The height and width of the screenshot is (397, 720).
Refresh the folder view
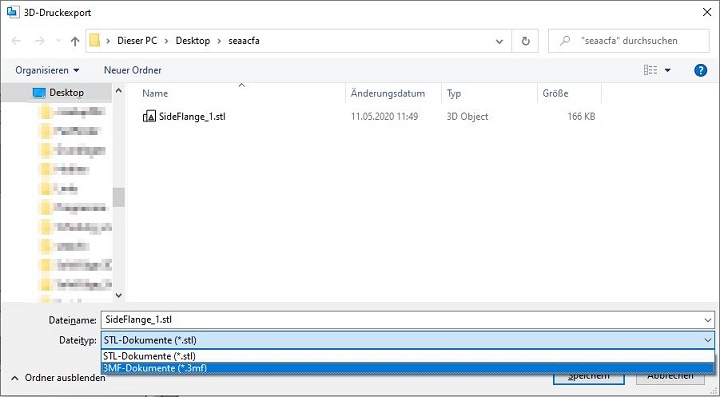(x=525, y=41)
